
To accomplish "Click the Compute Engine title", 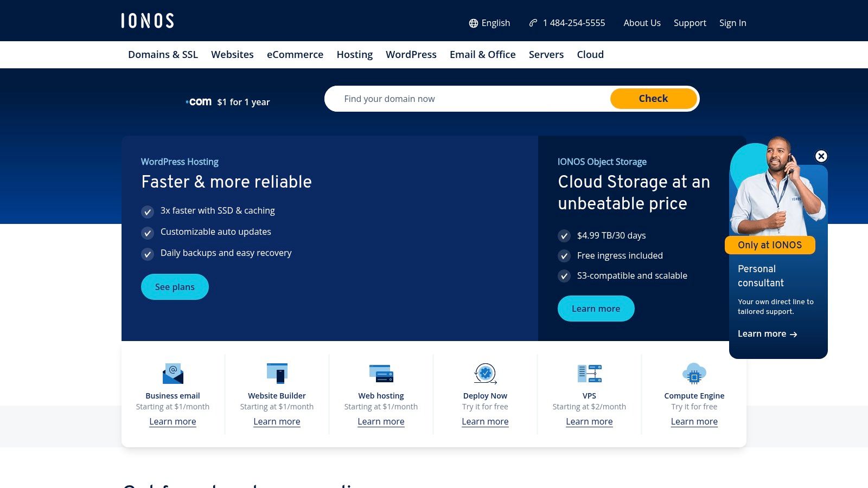I will pos(694,396).
